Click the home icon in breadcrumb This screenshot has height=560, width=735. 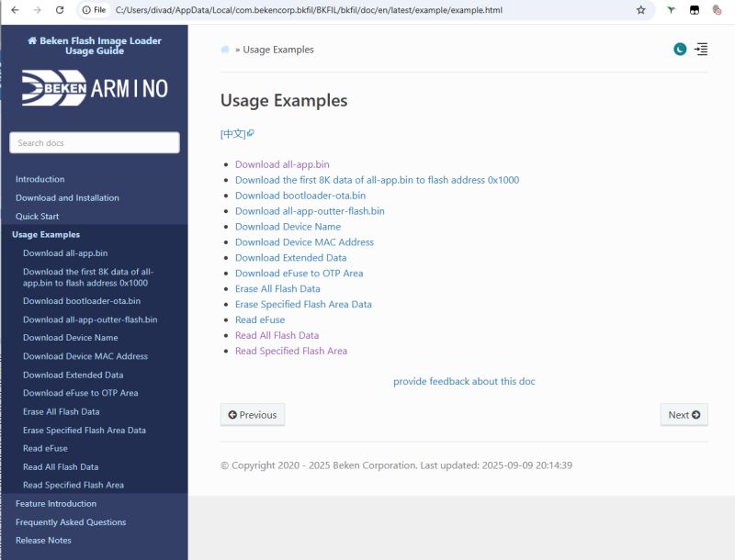point(225,50)
